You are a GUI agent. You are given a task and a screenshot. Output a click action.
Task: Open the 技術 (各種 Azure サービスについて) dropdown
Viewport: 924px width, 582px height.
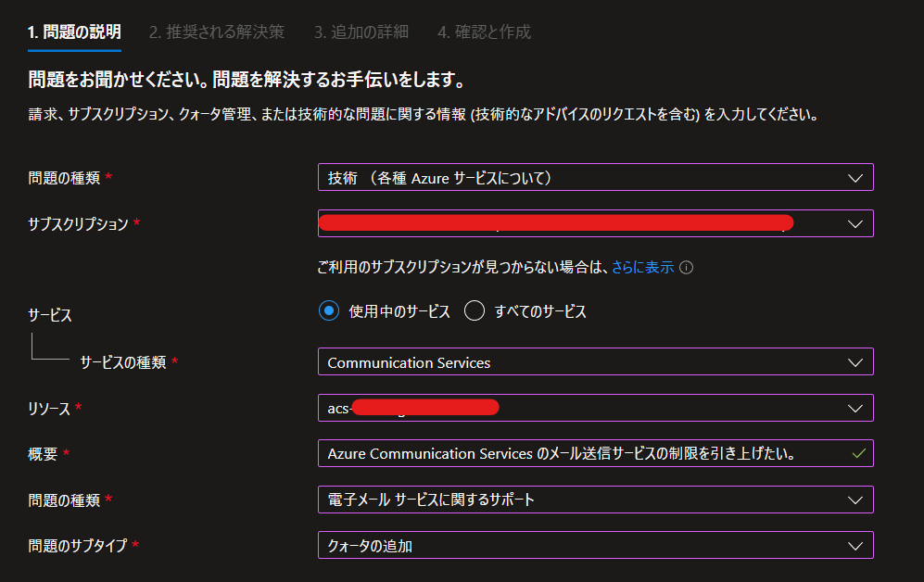click(595, 177)
